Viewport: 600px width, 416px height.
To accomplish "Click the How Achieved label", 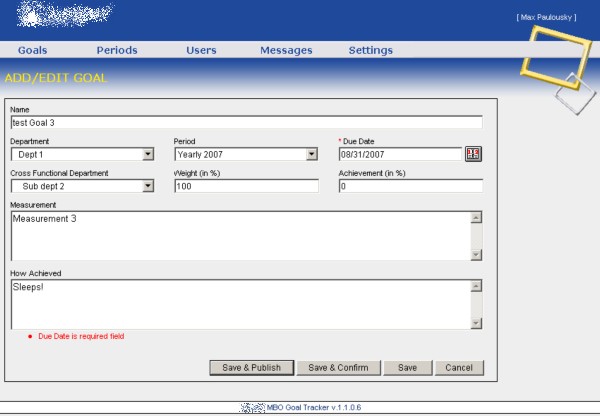I will click(x=36, y=274).
